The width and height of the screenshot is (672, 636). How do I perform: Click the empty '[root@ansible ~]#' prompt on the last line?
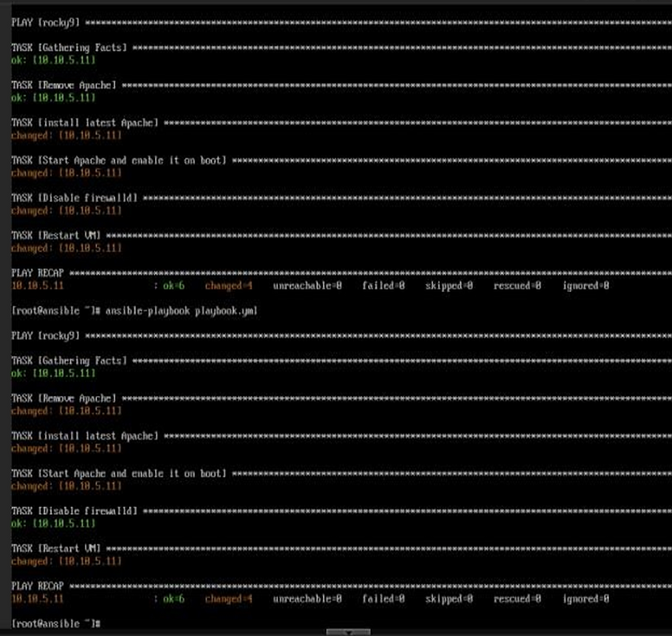point(55,624)
